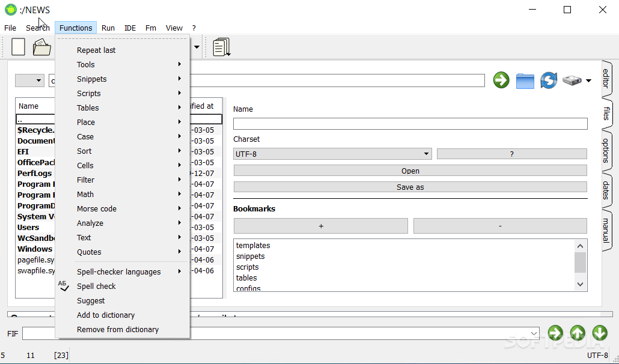619x364 pixels.
Task: Open the drives dropdown arrow beside disk icon
Action: (x=588, y=80)
